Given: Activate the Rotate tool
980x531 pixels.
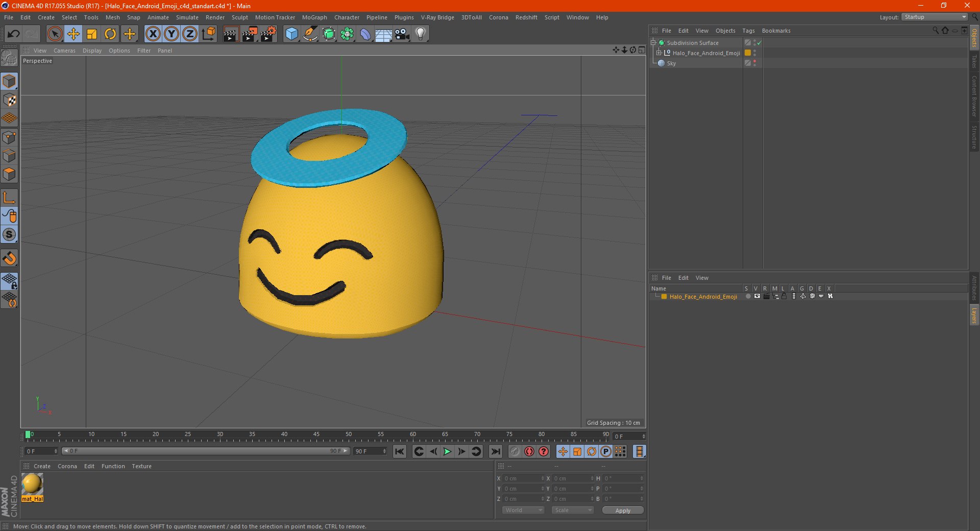Looking at the screenshot, I should 110,34.
